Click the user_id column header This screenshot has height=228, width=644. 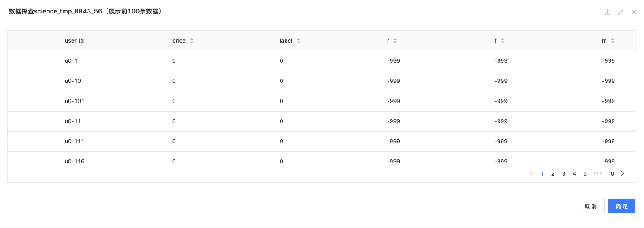(74, 41)
